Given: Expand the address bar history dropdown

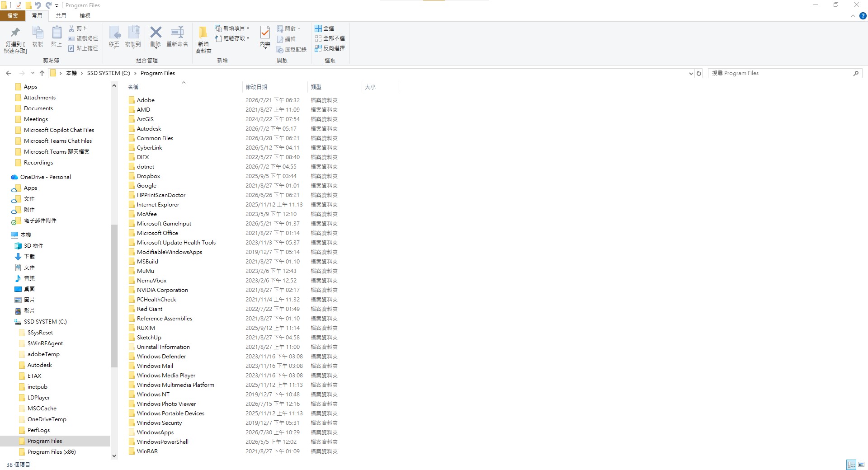Looking at the screenshot, I should click(x=691, y=73).
